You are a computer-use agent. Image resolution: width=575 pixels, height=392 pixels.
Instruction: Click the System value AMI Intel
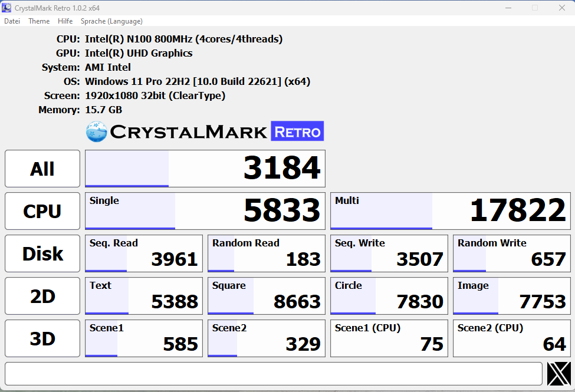[108, 67]
